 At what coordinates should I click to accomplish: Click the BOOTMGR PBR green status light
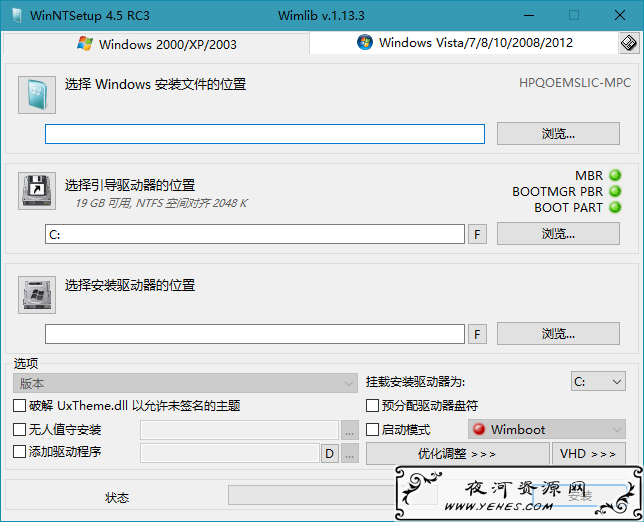tap(615, 191)
